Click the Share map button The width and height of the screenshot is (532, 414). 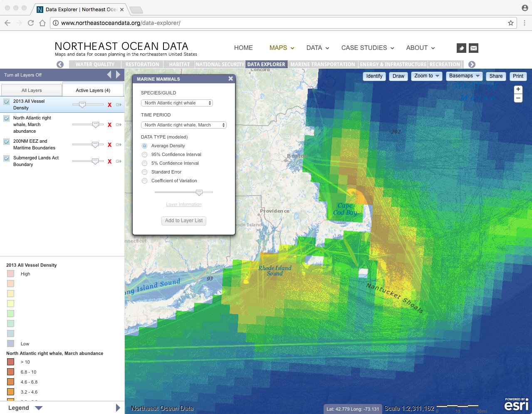click(x=496, y=76)
